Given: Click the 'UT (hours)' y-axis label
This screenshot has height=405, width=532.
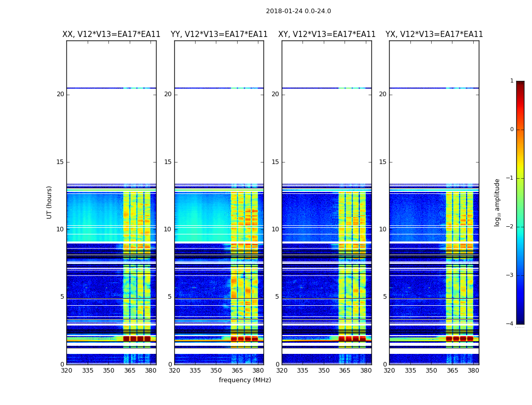Looking at the screenshot, I should tap(50, 202).
